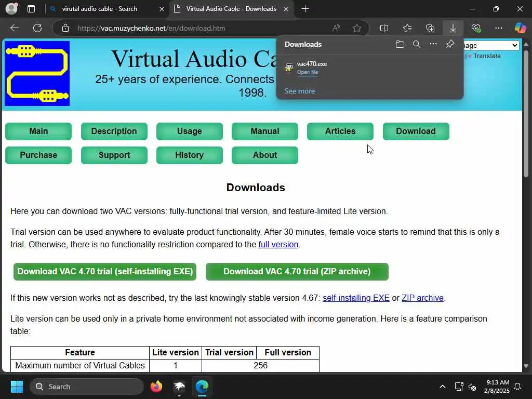Click the Download nav button

pyautogui.click(x=416, y=131)
